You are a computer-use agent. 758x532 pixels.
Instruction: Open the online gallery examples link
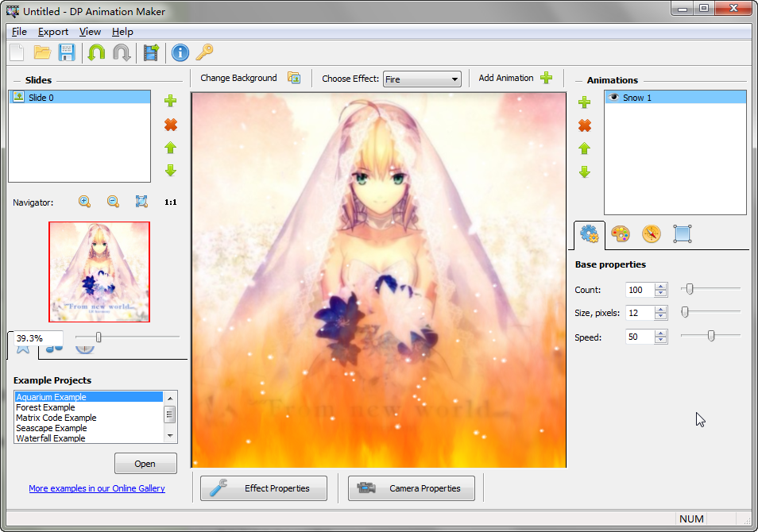coord(97,488)
